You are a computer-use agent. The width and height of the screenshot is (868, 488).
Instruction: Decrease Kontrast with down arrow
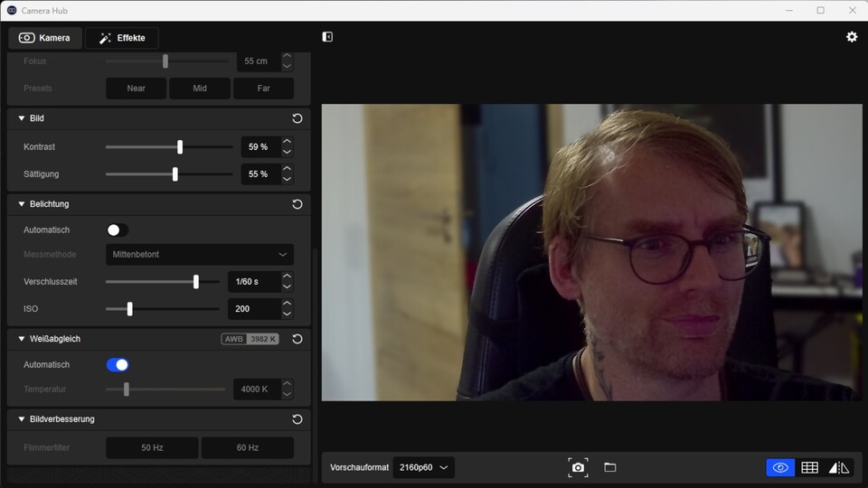point(287,152)
